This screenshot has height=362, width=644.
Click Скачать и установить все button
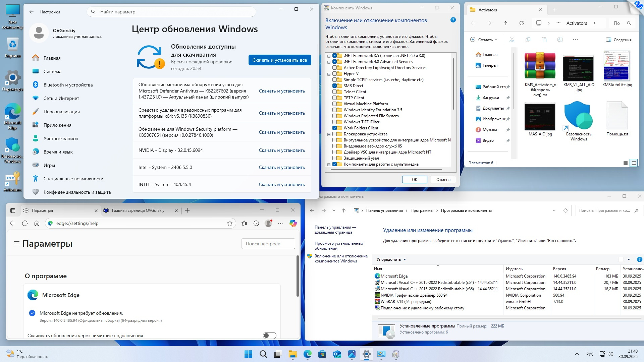point(279,60)
